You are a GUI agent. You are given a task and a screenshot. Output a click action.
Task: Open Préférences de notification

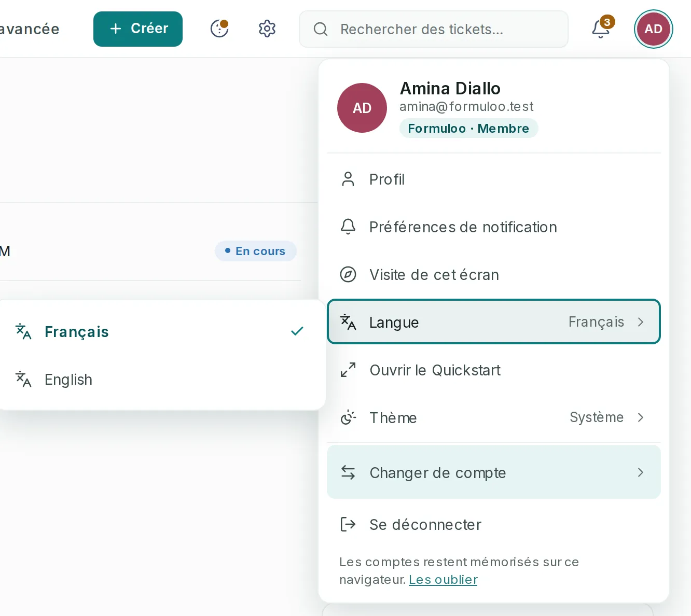pos(494,227)
